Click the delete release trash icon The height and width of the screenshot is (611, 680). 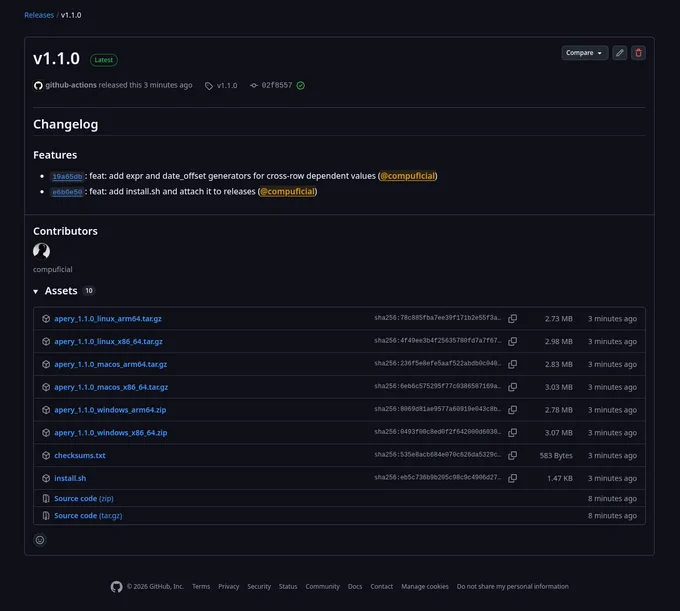(x=638, y=53)
